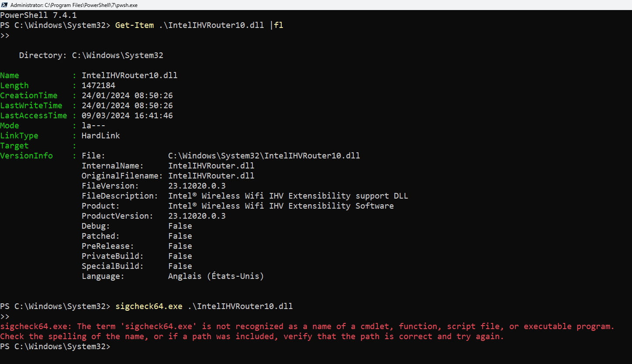
Task: Click the LastAccessTime value 09/03/2024 16:41:46
Action: [x=127, y=116]
